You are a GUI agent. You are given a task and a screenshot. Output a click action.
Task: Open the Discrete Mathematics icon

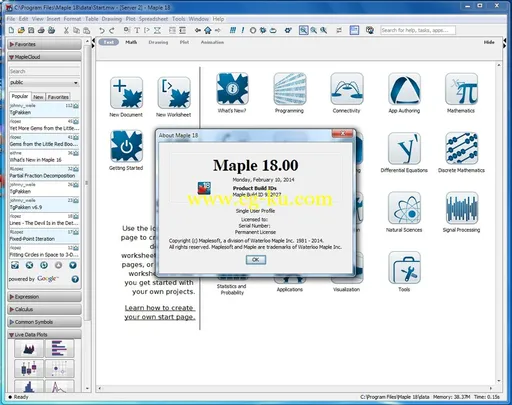pyautogui.click(x=461, y=148)
